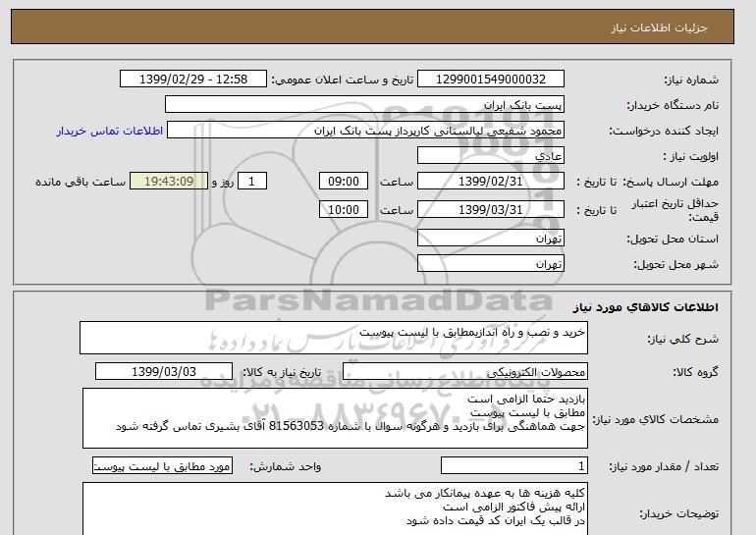Click the deadline time field 09:00
Image resolution: width=756 pixels, height=535 pixels.
coord(344,182)
